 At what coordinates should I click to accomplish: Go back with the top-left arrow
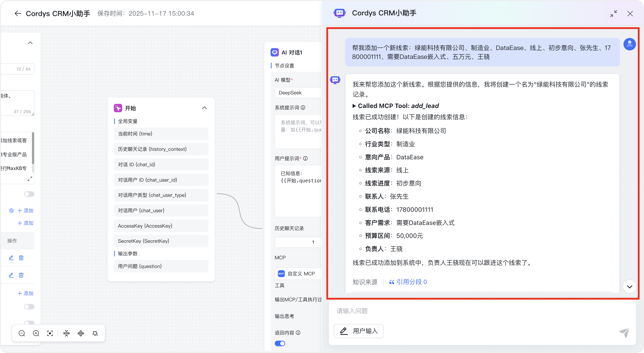(x=18, y=14)
